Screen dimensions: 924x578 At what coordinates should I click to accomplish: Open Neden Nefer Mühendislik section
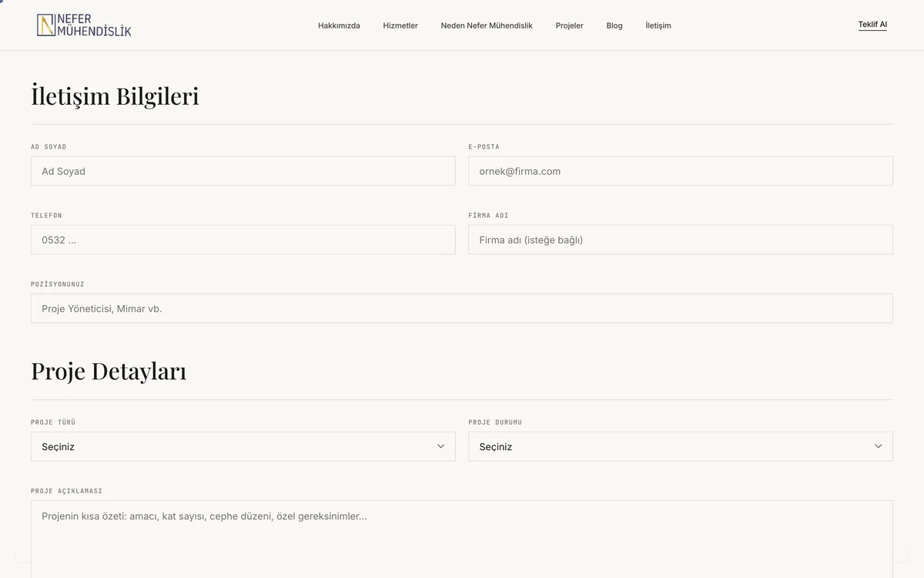(487, 25)
